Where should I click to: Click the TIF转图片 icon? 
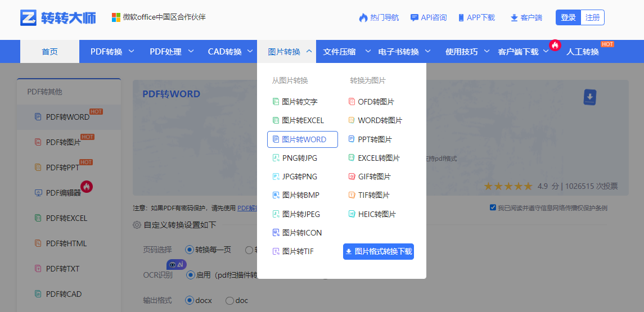(x=352, y=195)
